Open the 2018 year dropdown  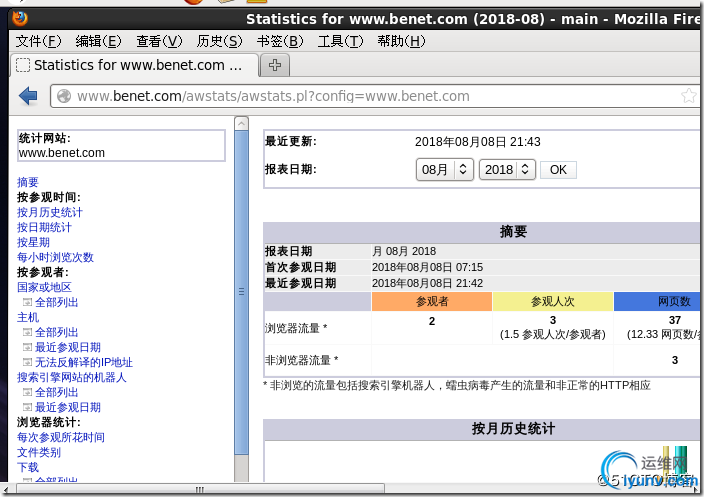tap(507, 170)
